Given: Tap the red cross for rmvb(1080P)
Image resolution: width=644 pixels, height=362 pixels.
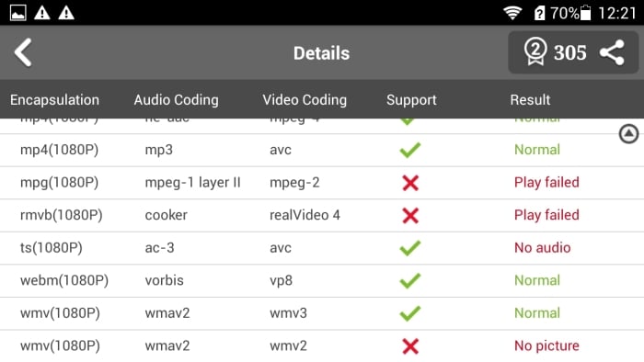Looking at the screenshot, I should pos(410,215).
